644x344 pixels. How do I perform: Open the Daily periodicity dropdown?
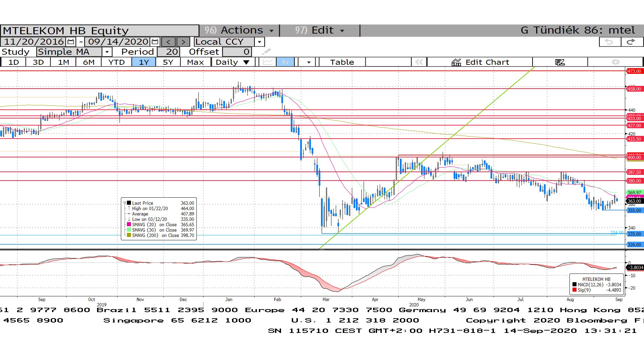tap(233, 62)
